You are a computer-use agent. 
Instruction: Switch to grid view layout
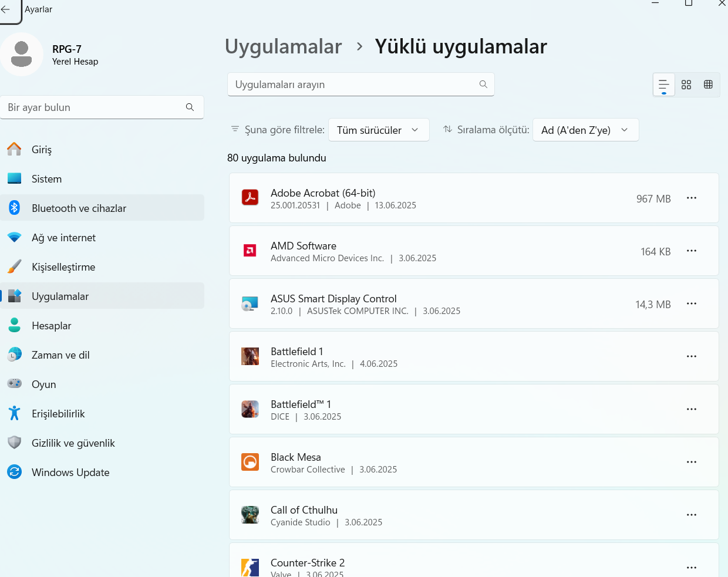(686, 85)
